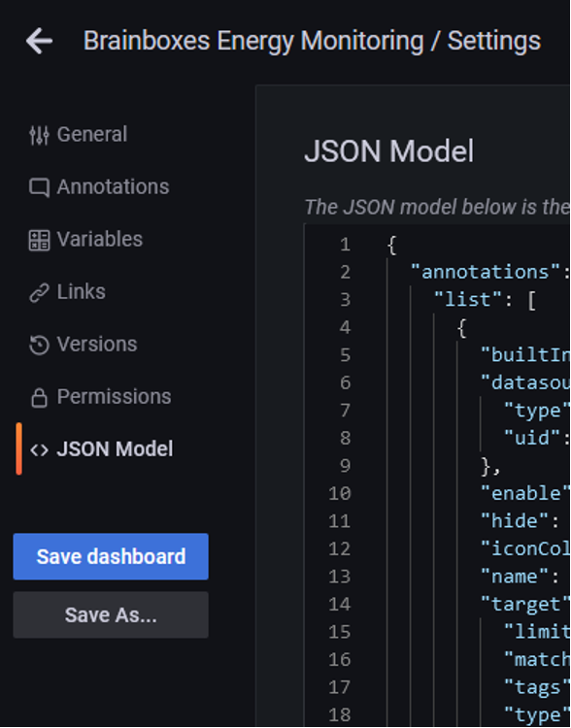The width and height of the screenshot is (571, 728).
Task: Open the General settings section
Action: [x=92, y=135]
